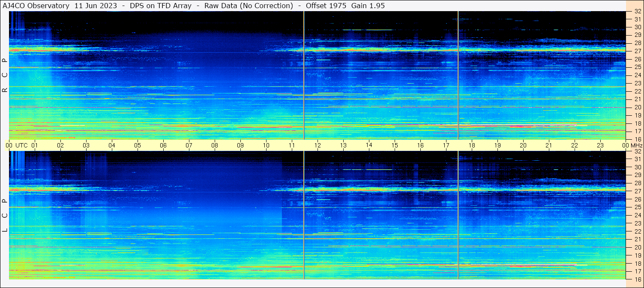Click the RCP axis label on the left
This screenshot has height=288, width=644.
[x=5, y=75]
